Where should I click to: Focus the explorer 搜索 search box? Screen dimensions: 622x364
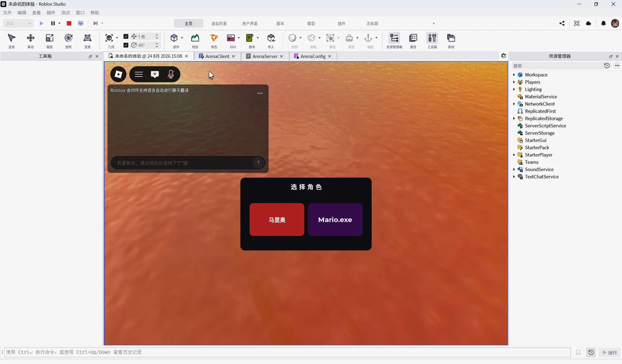557,66
